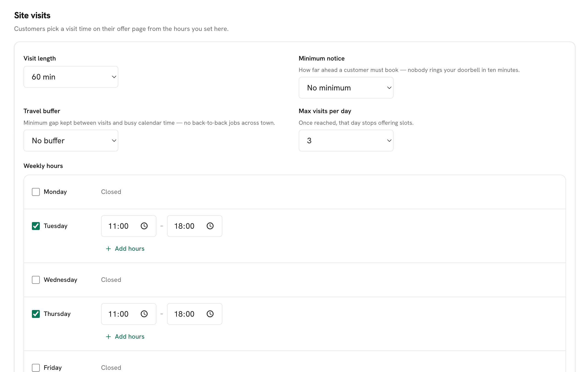Click the Friday day label

tap(53, 368)
